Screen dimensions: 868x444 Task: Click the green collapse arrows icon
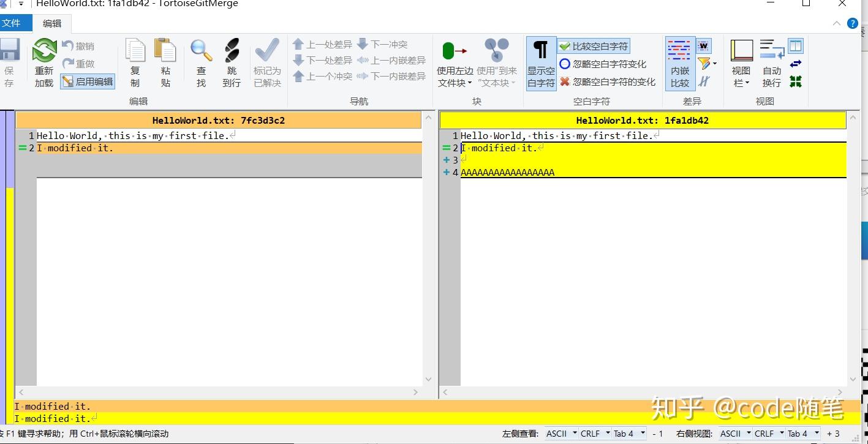point(796,81)
